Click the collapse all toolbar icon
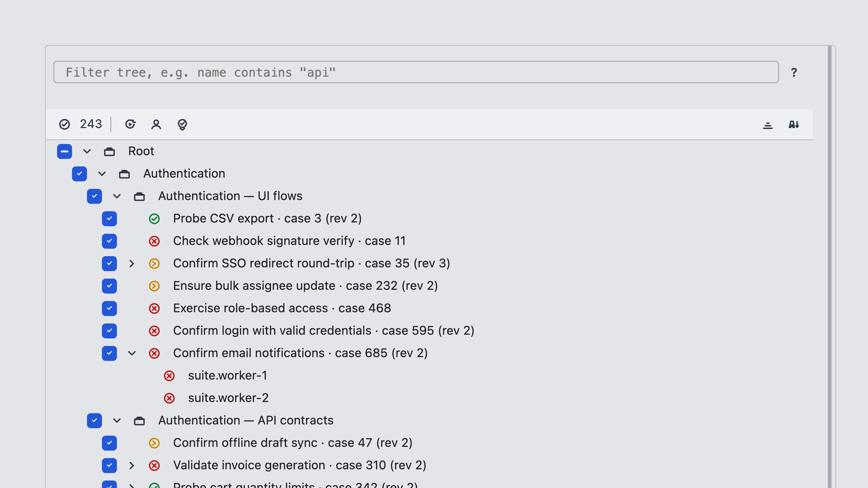 tap(768, 125)
